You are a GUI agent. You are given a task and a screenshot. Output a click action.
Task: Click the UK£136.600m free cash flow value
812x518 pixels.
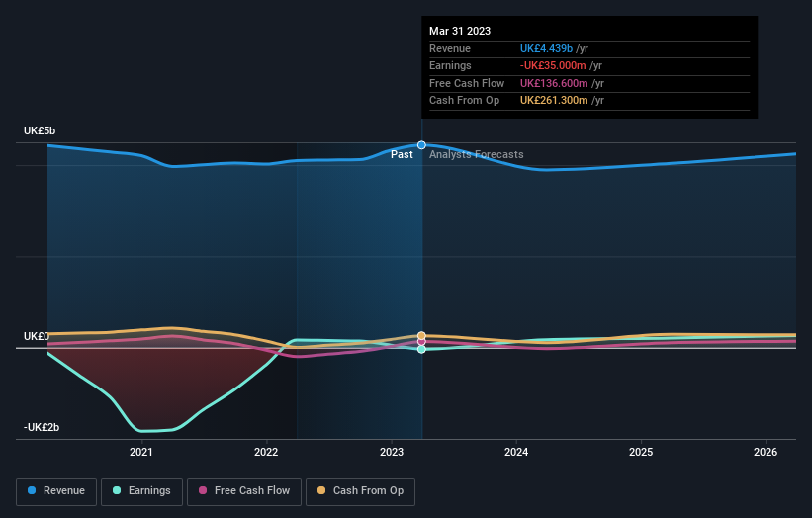pyautogui.click(x=554, y=83)
